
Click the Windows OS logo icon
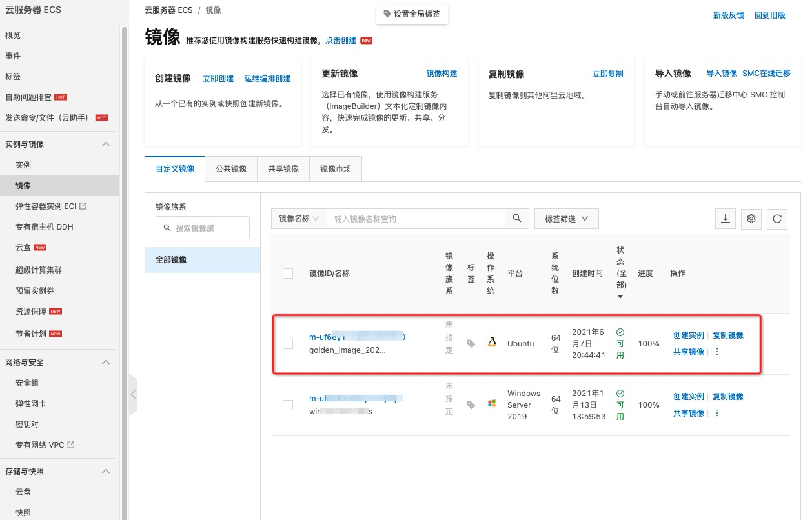[492, 403]
